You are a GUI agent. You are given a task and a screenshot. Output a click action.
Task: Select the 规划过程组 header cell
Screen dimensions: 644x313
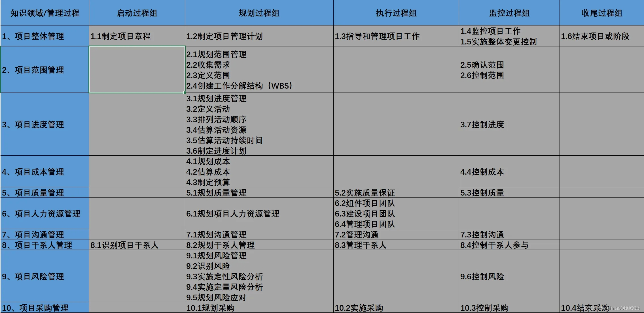coord(259,13)
